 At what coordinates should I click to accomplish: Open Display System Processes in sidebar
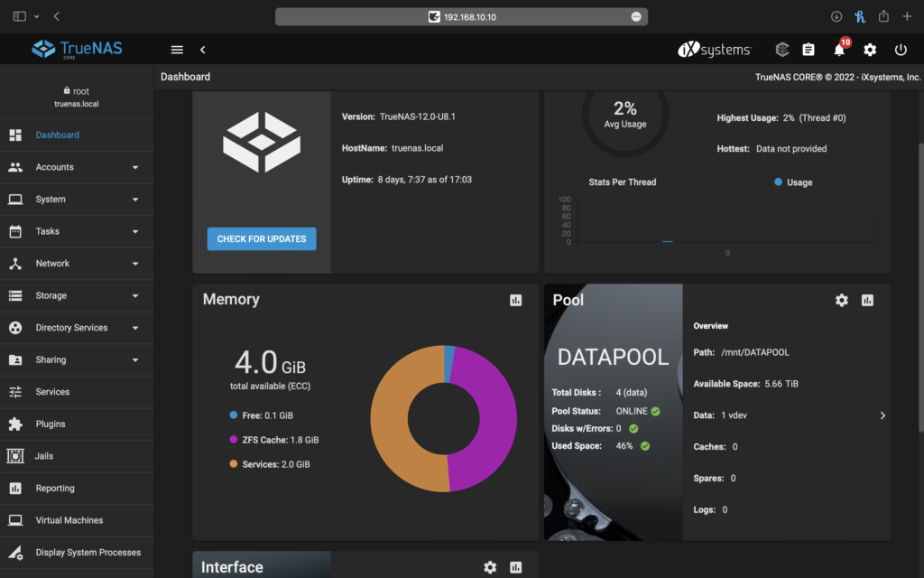(77, 553)
